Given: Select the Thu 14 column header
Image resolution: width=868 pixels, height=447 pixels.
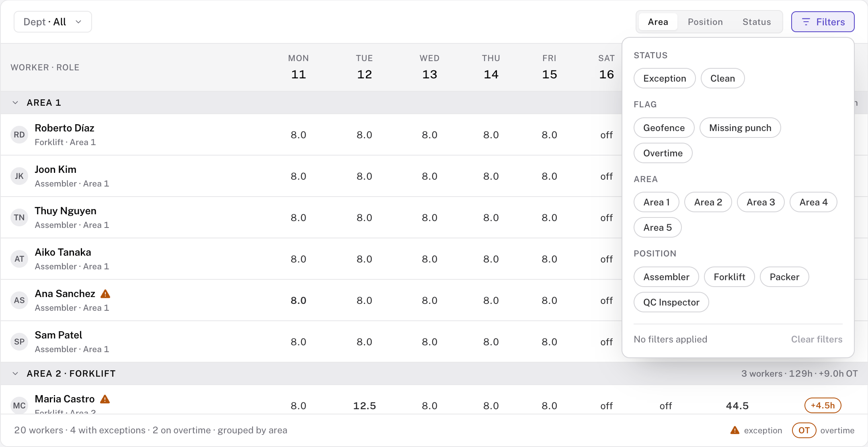Looking at the screenshot, I should 491,67.
